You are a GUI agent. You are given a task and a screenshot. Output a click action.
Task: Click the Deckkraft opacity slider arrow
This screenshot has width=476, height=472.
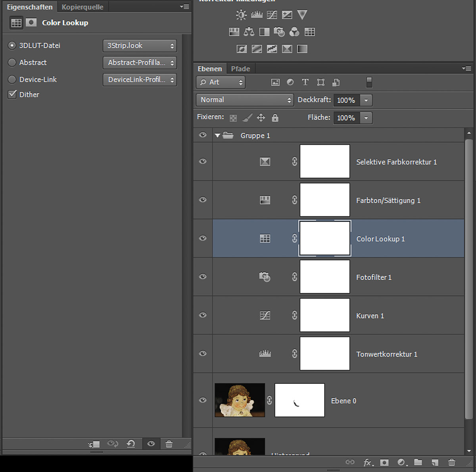(x=366, y=100)
